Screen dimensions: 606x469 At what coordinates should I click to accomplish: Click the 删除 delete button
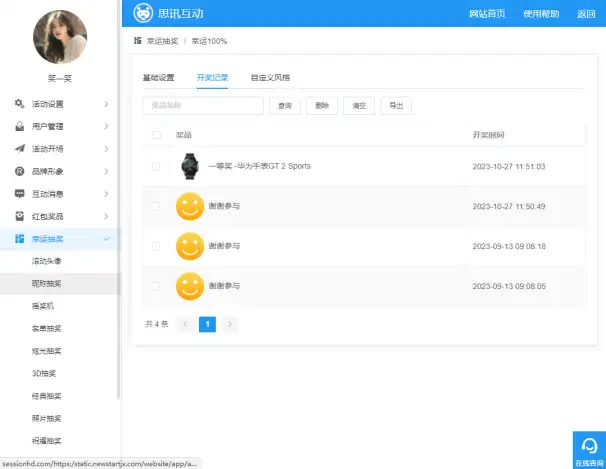pos(322,105)
